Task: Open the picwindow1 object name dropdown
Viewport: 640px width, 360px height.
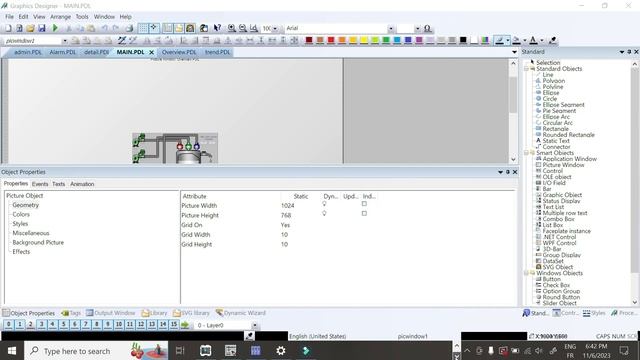Action: click(64, 41)
